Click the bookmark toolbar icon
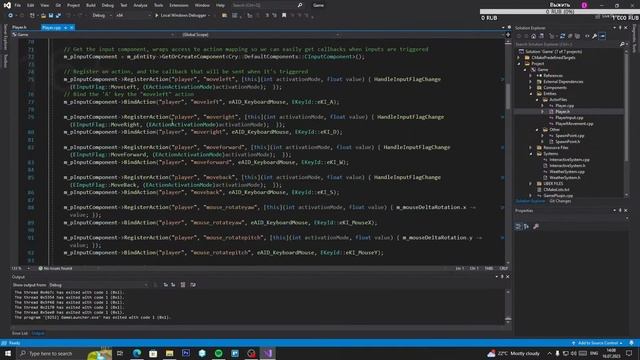 (x=284, y=16)
